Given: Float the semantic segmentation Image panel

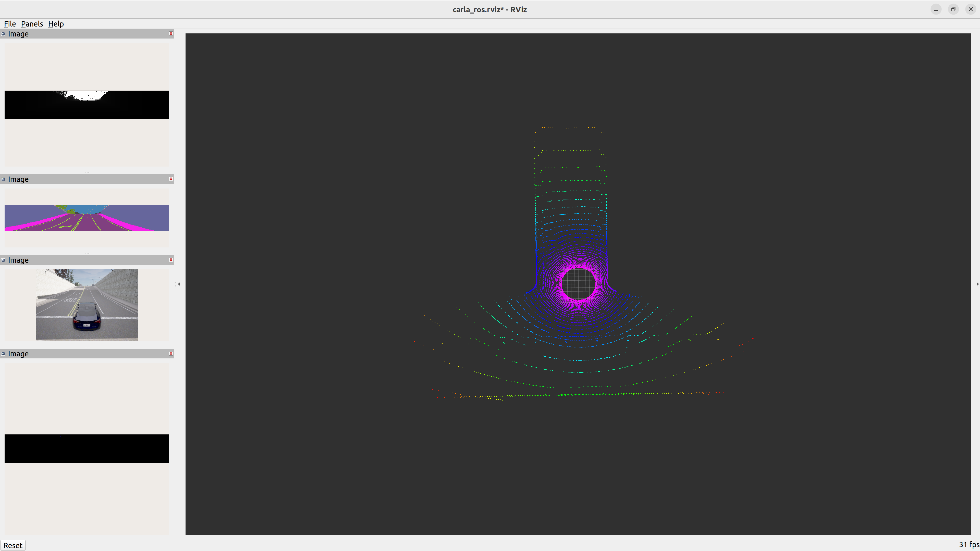Looking at the screenshot, I should pyautogui.click(x=3, y=179).
